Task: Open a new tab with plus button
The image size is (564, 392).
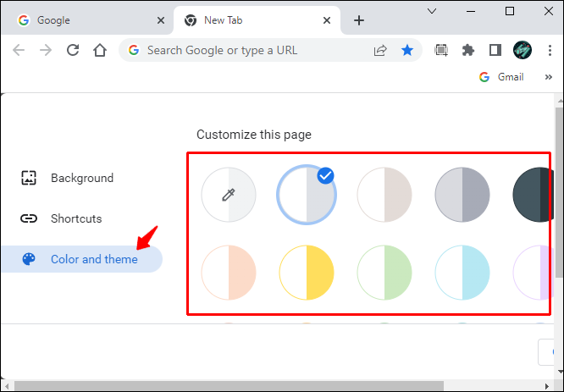Action: point(358,20)
